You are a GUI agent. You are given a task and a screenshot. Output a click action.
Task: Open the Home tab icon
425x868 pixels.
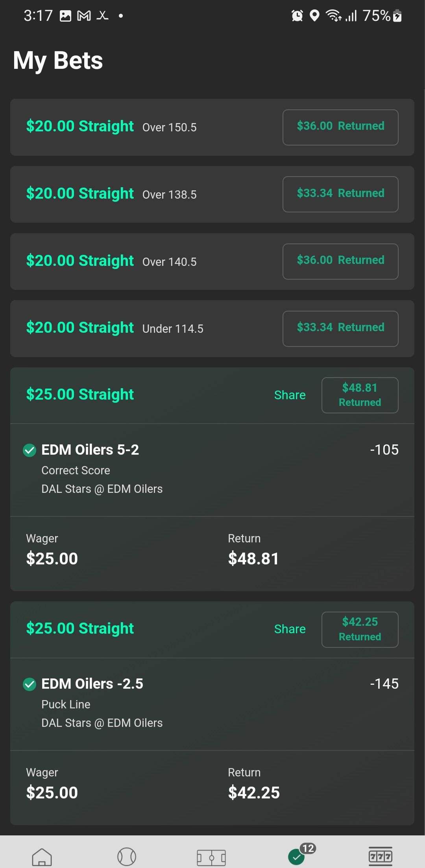tap(42, 857)
